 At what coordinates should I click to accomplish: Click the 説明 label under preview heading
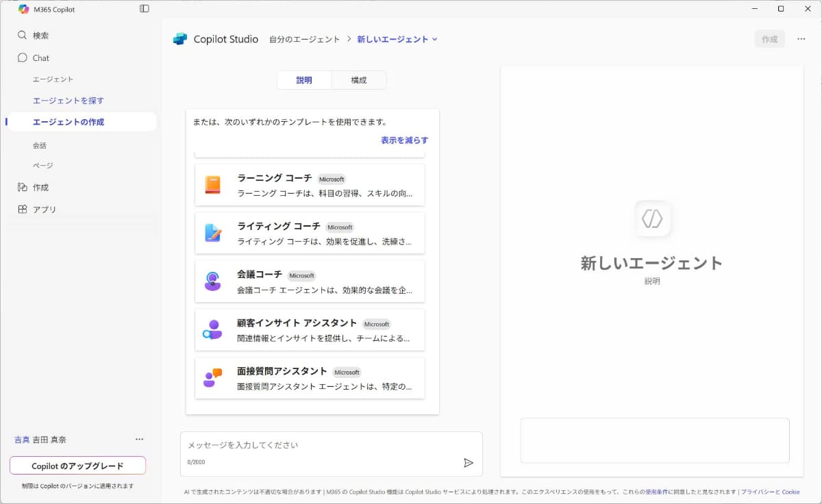[652, 281]
